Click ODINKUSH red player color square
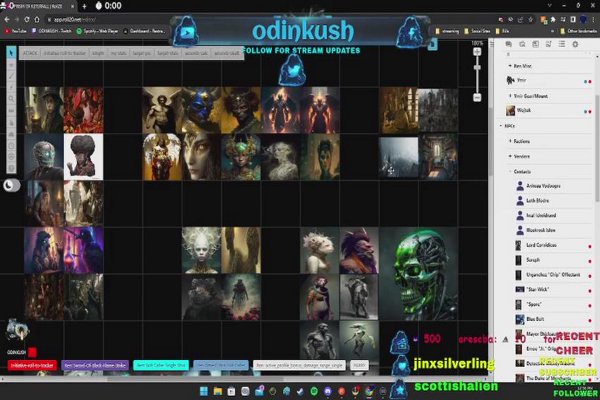Screen dimensions: 600x400 tap(33, 352)
